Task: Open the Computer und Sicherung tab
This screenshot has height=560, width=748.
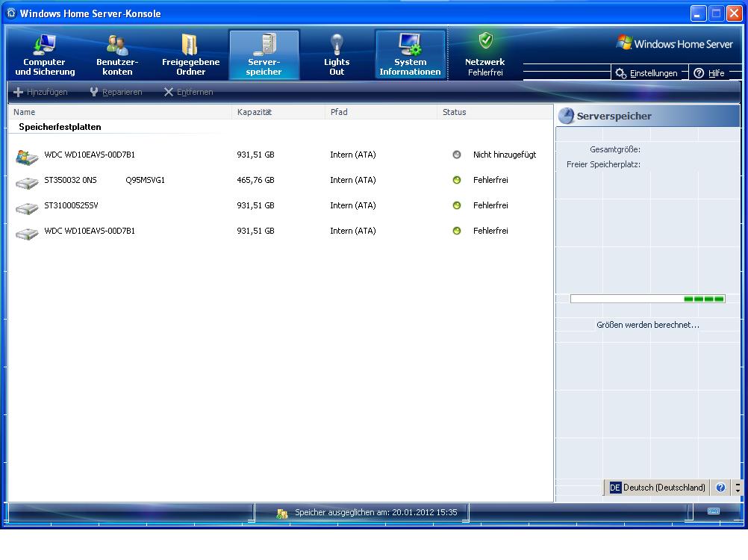Action: tap(45, 55)
